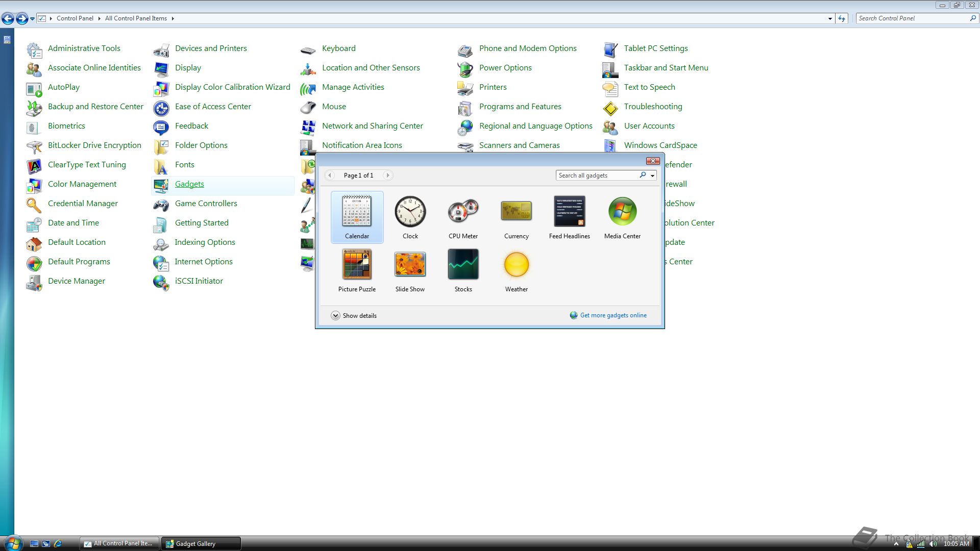Open Network and Sharing Center

click(373, 126)
